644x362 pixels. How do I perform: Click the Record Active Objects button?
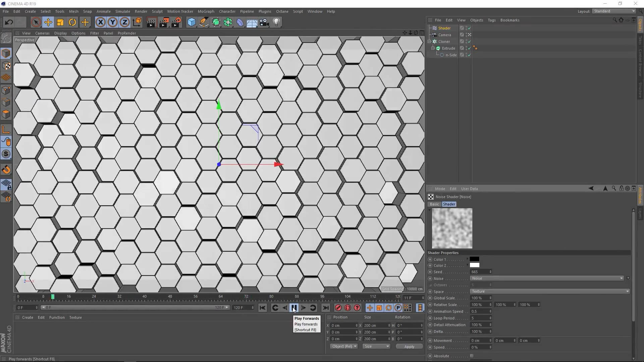point(338,308)
